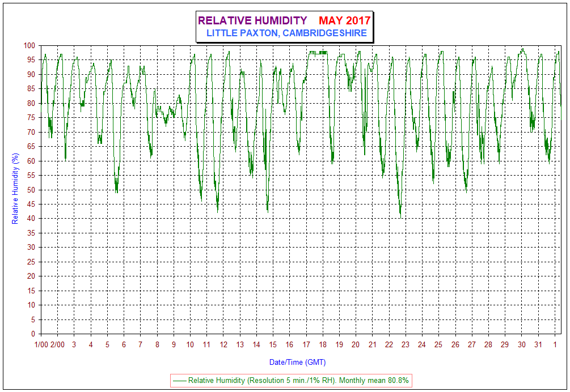Click the x-axis date label 12

pyautogui.click(x=223, y=345)
